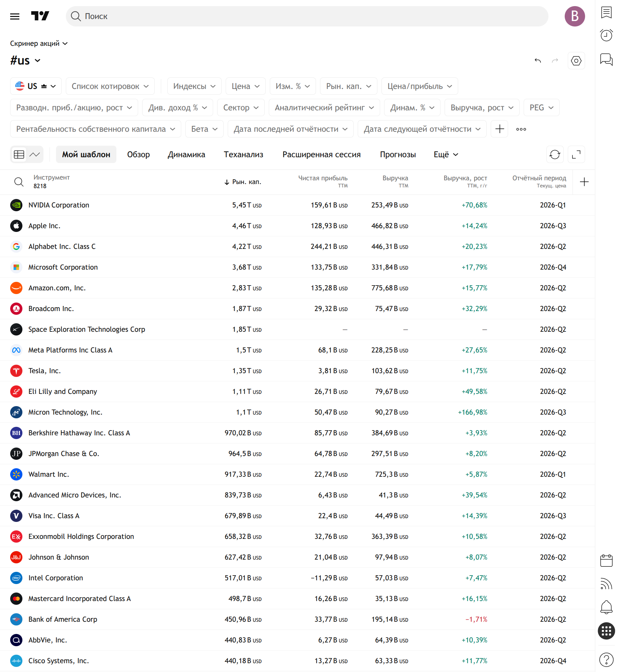Open the watchlist panel icon
This screenshot has height=672, width=618.
pos(606,13)
